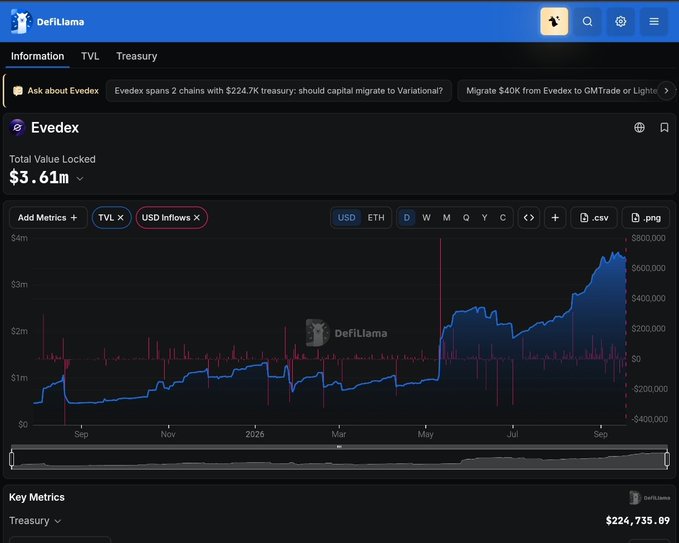
Task: Open the DefiLlama home logo
Action: pyautogui.click(x=47, y=22)
